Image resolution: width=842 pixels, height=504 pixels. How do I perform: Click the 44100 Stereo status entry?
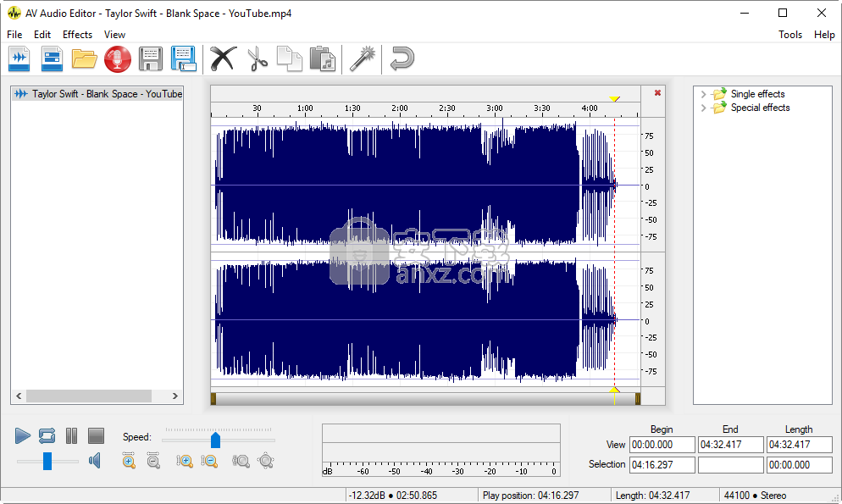tap(755, 496)
